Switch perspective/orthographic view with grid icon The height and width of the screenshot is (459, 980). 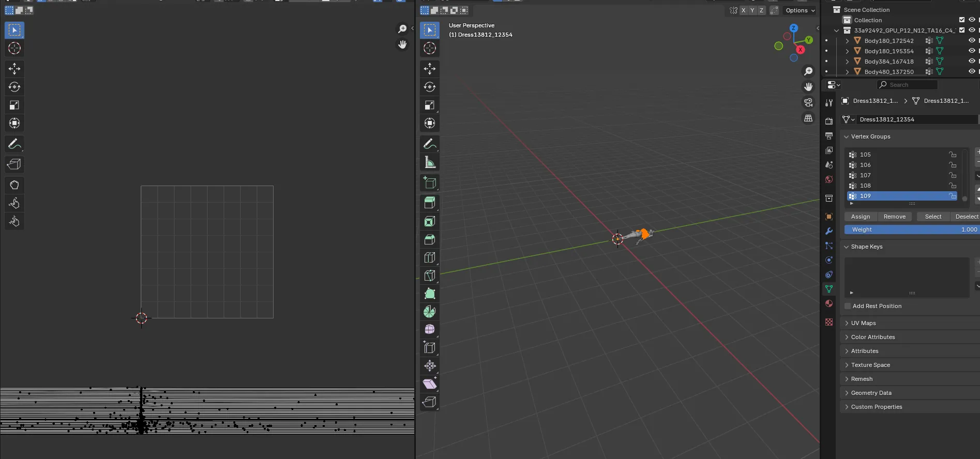[808, 118]
